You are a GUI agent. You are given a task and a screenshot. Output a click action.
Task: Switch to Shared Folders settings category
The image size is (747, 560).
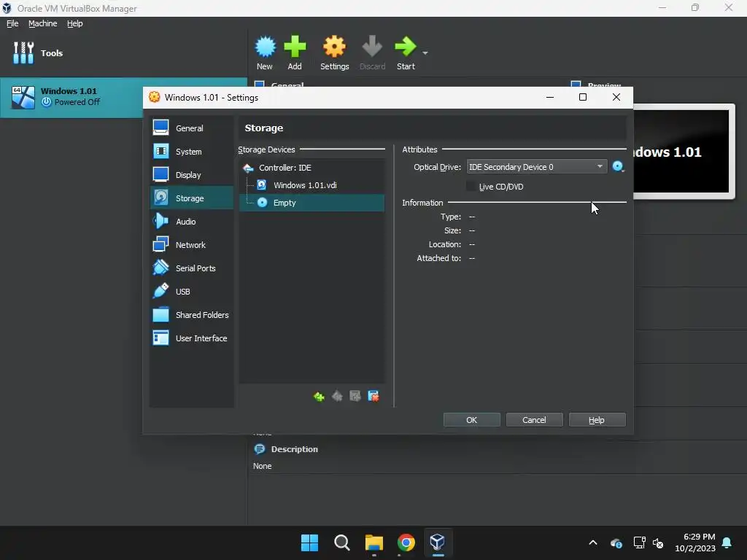tap(192, 315)
